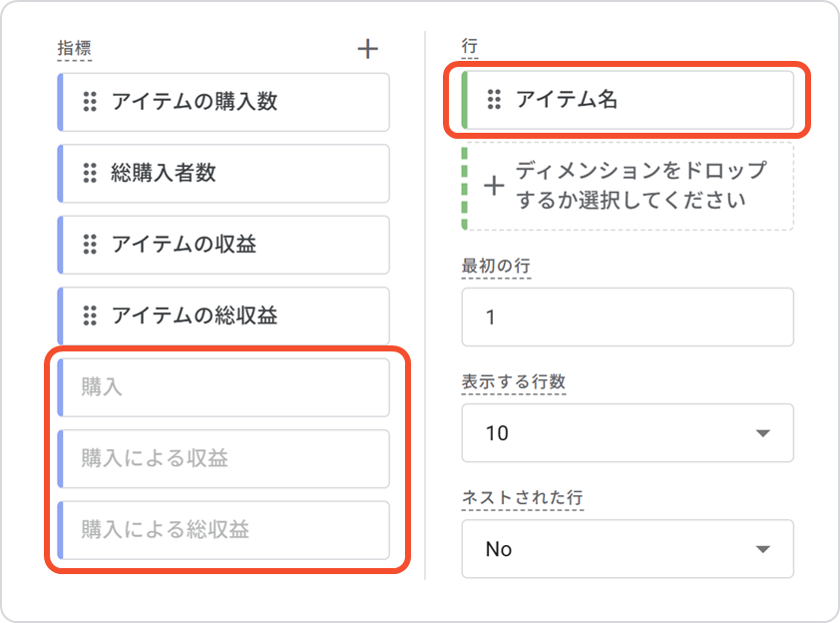Image resolution: width=840 pixels, height=623 pixels.
Task: Click drag handle on アイテムの総収益
Action: click(x=90, y=315)
